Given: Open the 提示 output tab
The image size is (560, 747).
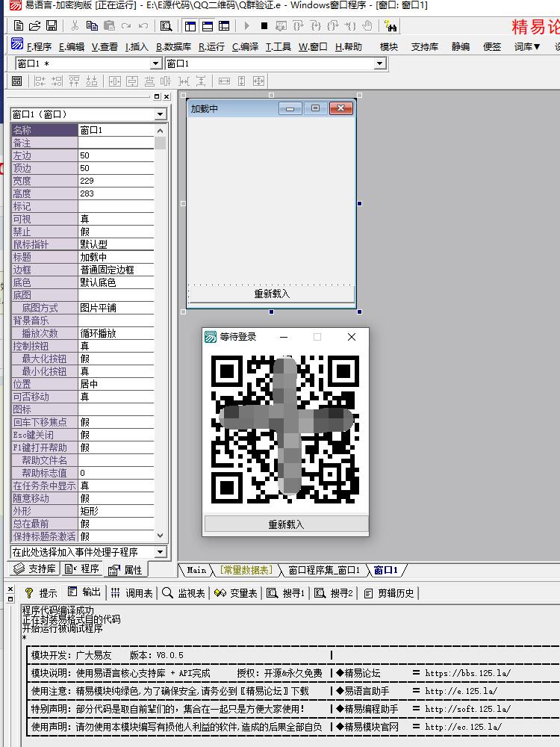Looking at the screenshot, I should click(x=41, y=592).
